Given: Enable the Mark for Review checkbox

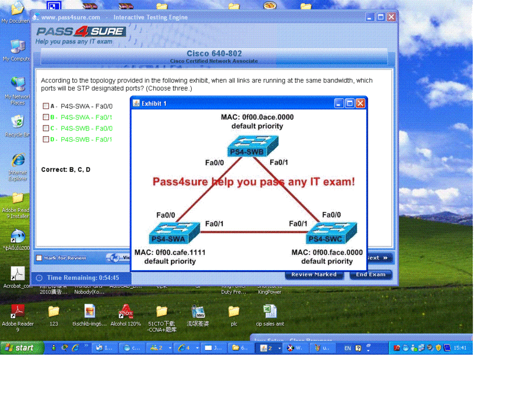Looking at the screenshot, I should point(39,258).
